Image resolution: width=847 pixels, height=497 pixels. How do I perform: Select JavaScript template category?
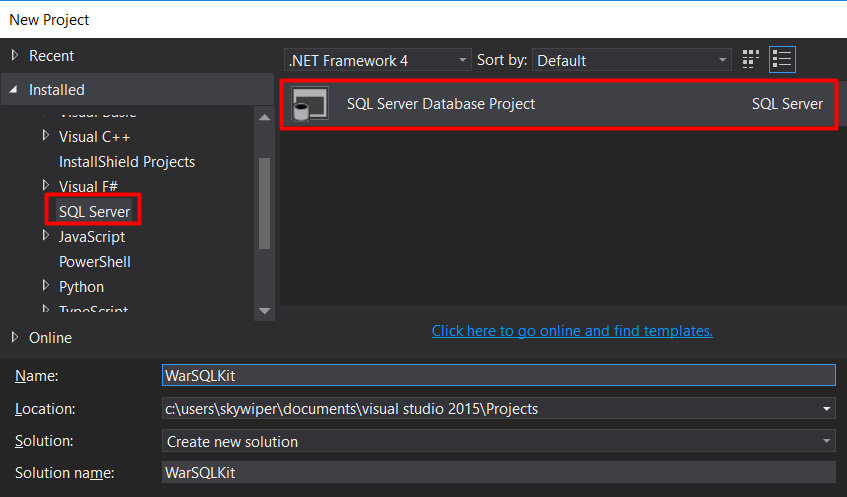92,237
